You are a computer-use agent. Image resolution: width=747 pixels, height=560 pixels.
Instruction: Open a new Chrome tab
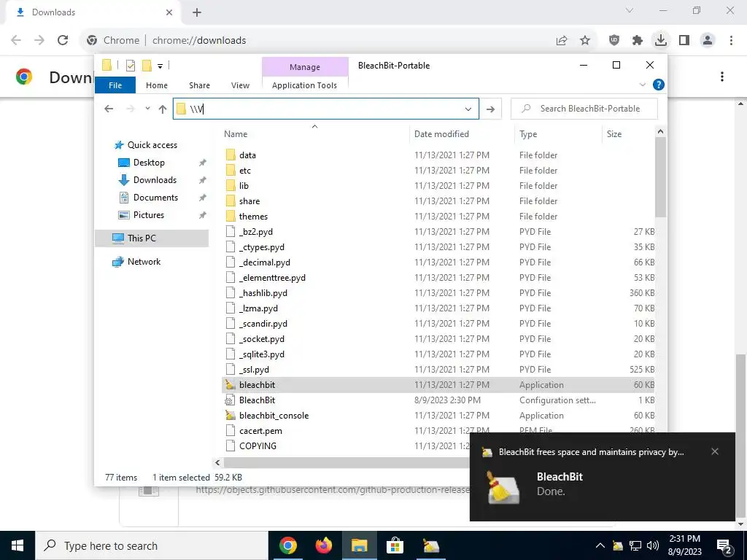pyautogui.click(x=197, y=12)
